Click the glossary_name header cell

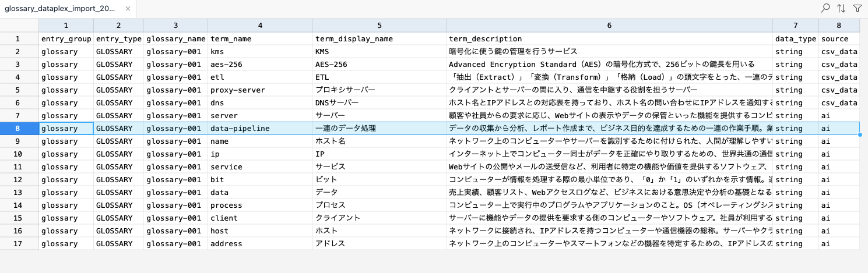[x=175, y=39]
